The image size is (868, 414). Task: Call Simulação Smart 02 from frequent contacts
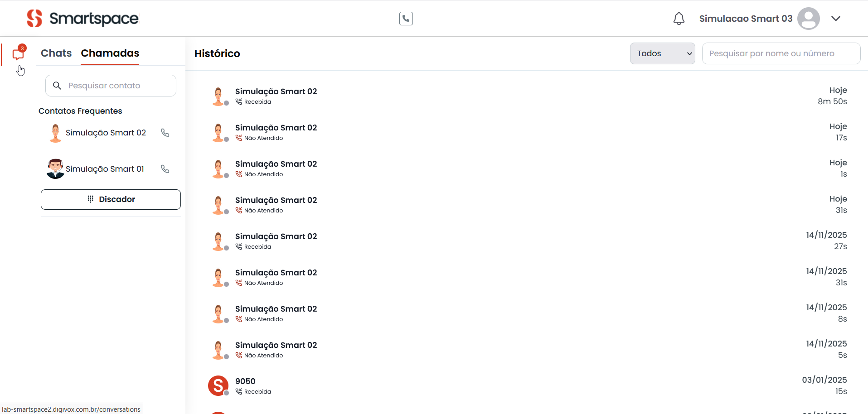coord(165,133)
